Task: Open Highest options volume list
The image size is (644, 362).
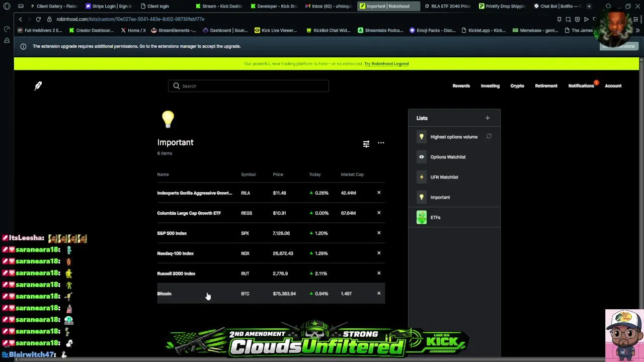Action: (x=454, y=137)
